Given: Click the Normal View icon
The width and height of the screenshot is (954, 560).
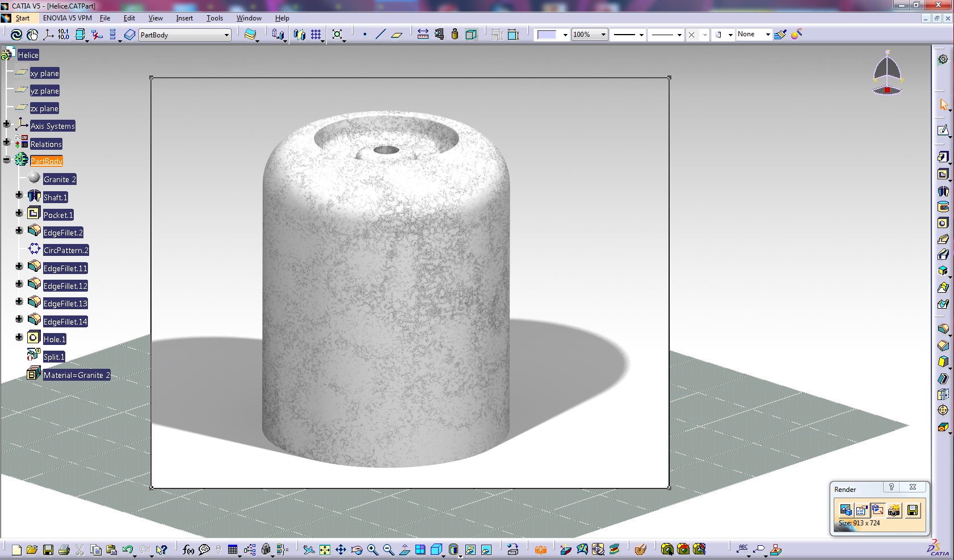Looking at the screenshot, I should click(x=404, y=550).
